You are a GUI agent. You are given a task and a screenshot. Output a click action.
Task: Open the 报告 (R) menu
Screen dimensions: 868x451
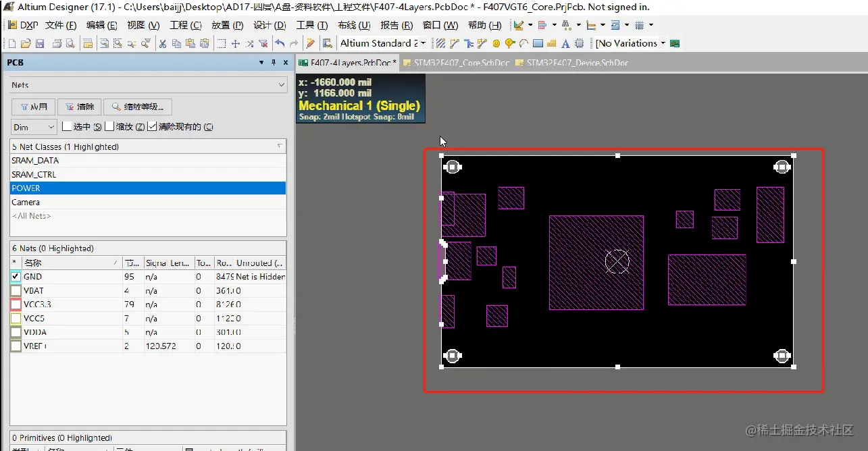pyautogui.click(x=397, y=25)
